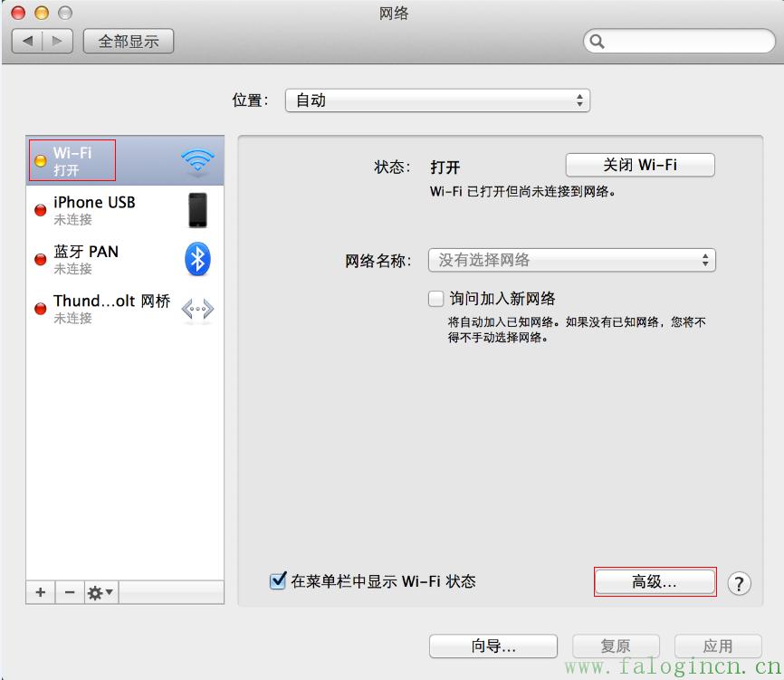Open the gear action menu below list
The width and height of the screenshot is (784, 680).
[x=100, y=592]
